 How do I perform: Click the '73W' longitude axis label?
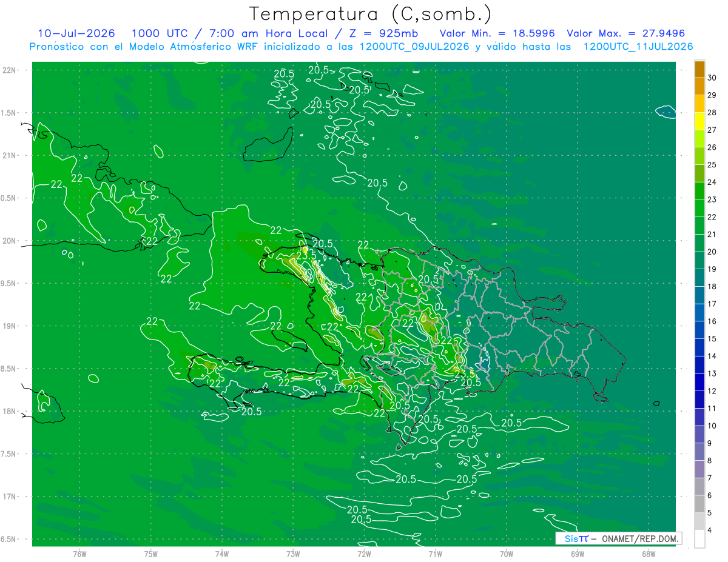pos(293,554)
